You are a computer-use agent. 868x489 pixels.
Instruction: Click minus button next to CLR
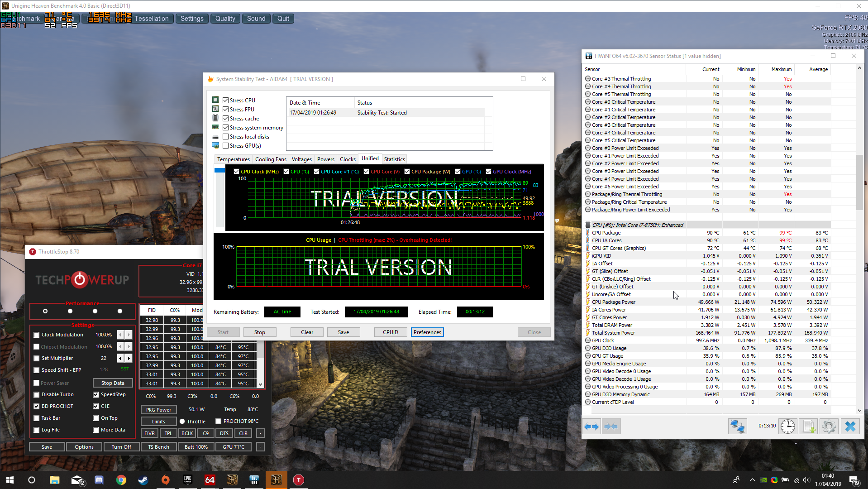(261, 433)
